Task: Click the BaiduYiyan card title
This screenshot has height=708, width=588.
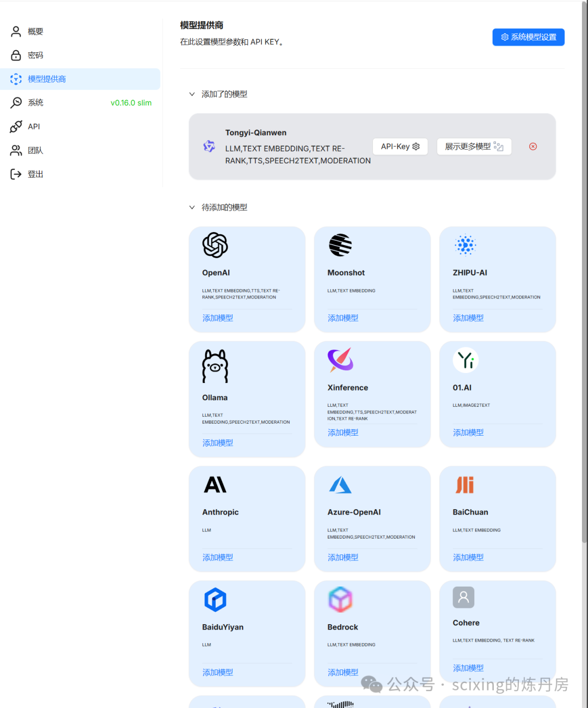Action: coord(223,627)
